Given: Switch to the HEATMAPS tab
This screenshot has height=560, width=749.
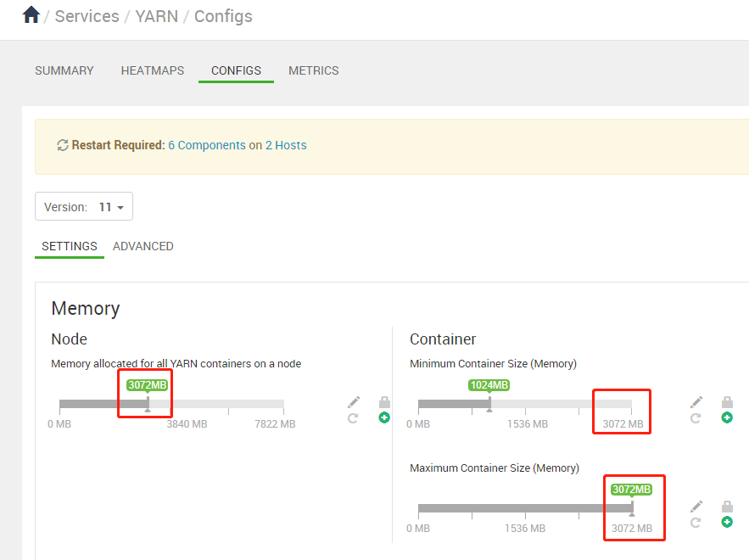Looking at the screenshot, I should pos(153,70).
